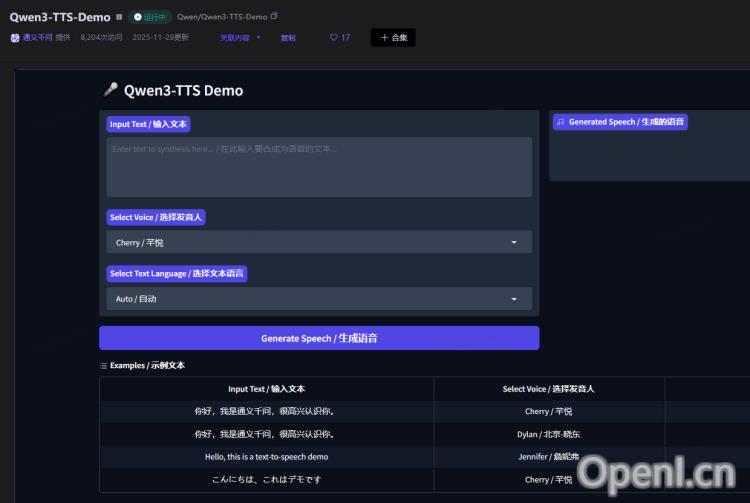The height and width of the screenshot is (503, 750).
Task: Click the Examples list icon
Action: [103, 366]
